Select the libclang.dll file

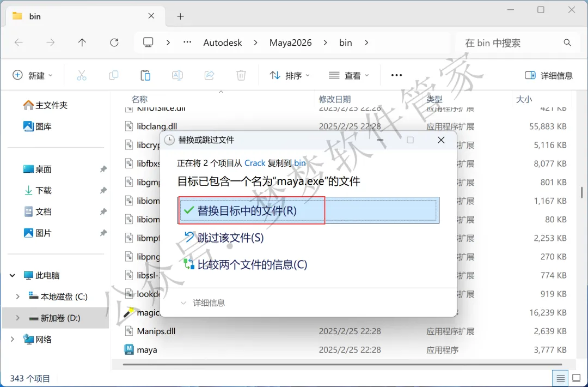click(157, 126)
